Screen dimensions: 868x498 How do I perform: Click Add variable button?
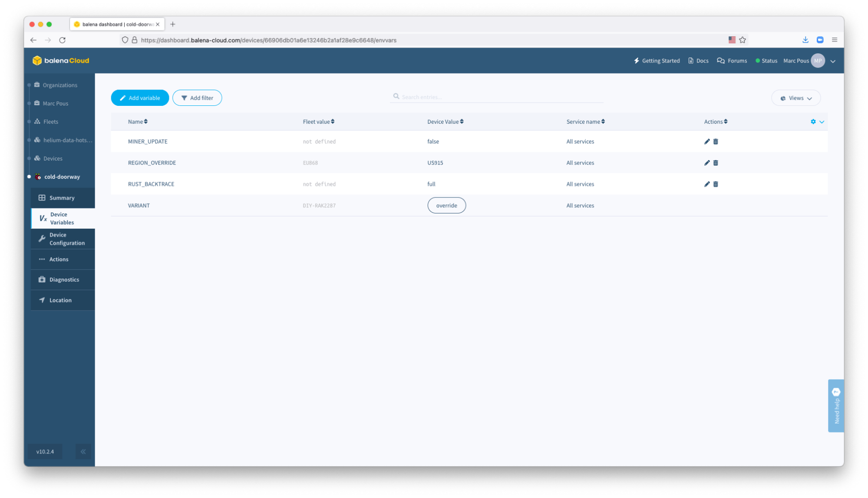point(140,98)
